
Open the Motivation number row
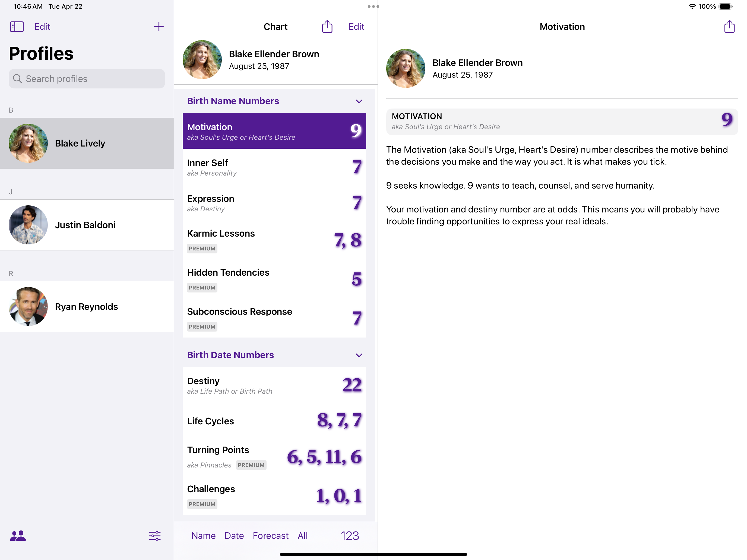(274, 131)
